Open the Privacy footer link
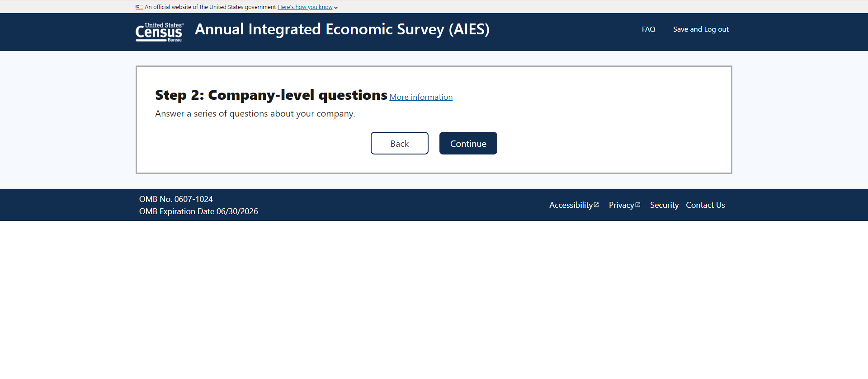 pos(621,205)
